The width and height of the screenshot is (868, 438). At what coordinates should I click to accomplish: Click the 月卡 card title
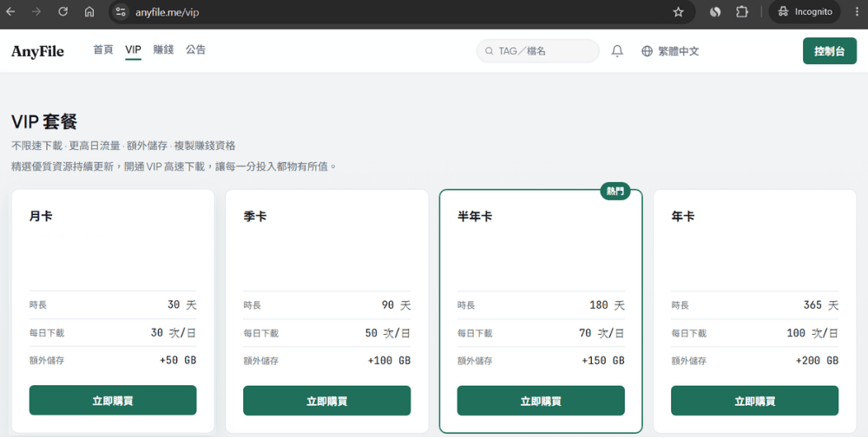tap(41, 216)
